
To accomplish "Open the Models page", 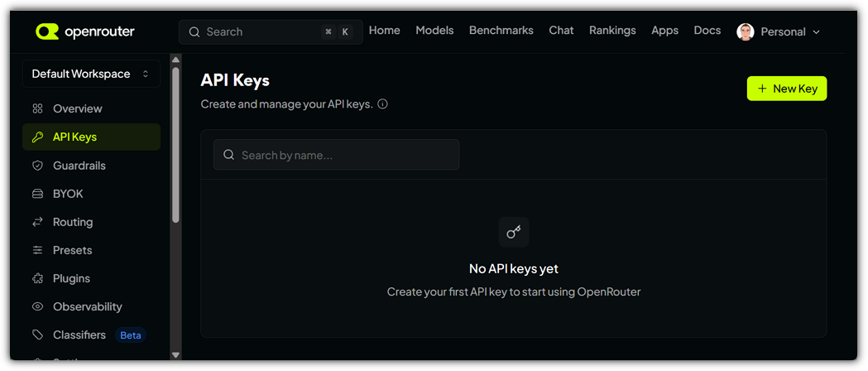I will (x=434, y=31).
